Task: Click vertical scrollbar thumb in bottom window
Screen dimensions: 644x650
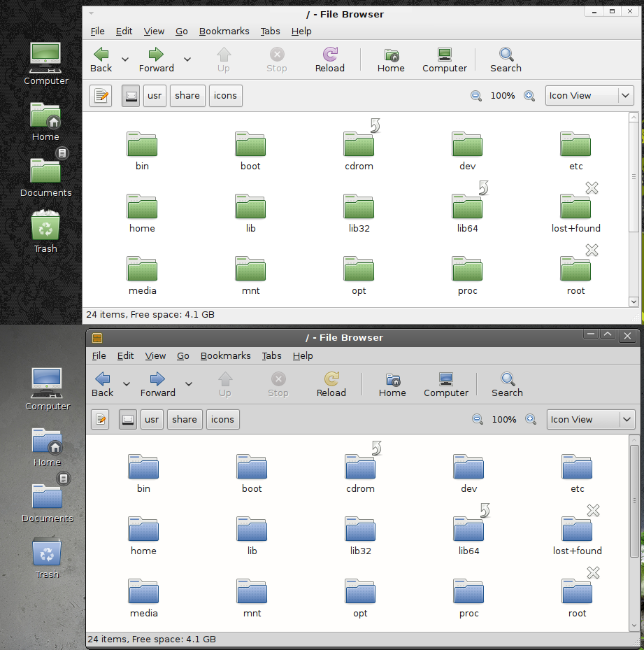Action: click(x=634, y=501)
